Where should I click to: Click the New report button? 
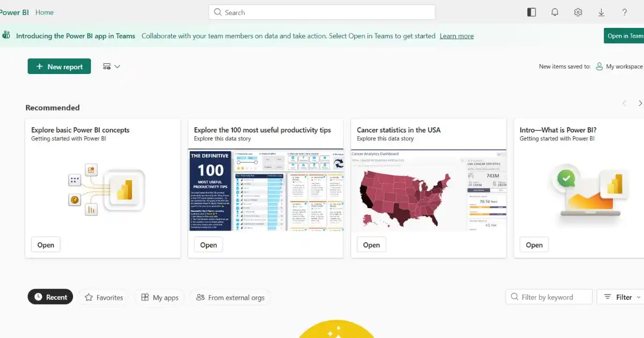(60, 67)
